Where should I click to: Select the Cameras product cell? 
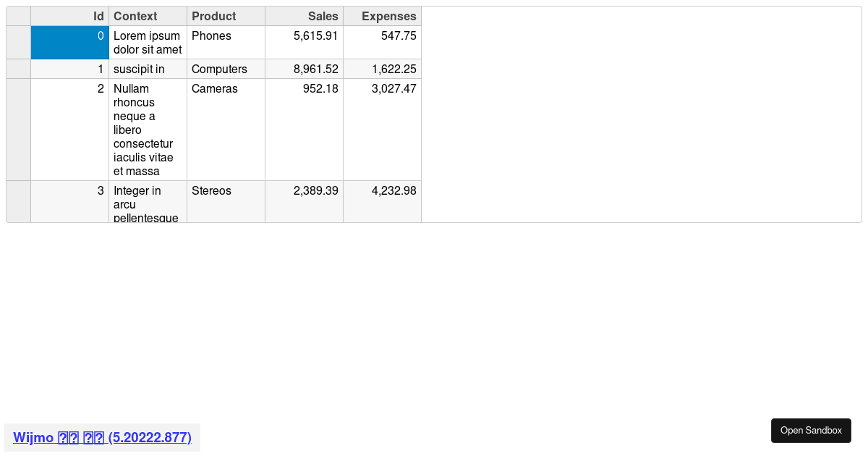[226, 130]
